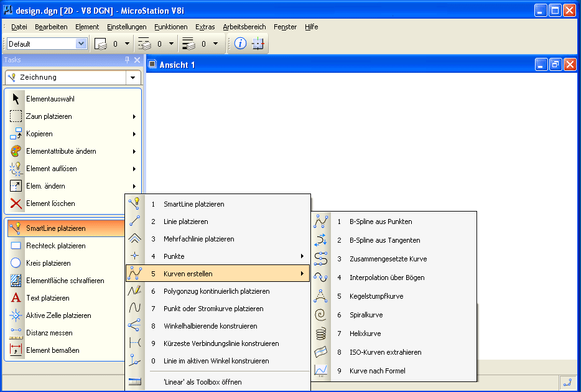Click the Distanz messen ruler icon
Image resolution: width=581 pixels, height=392 pixels.
click(x=16, y=333)
